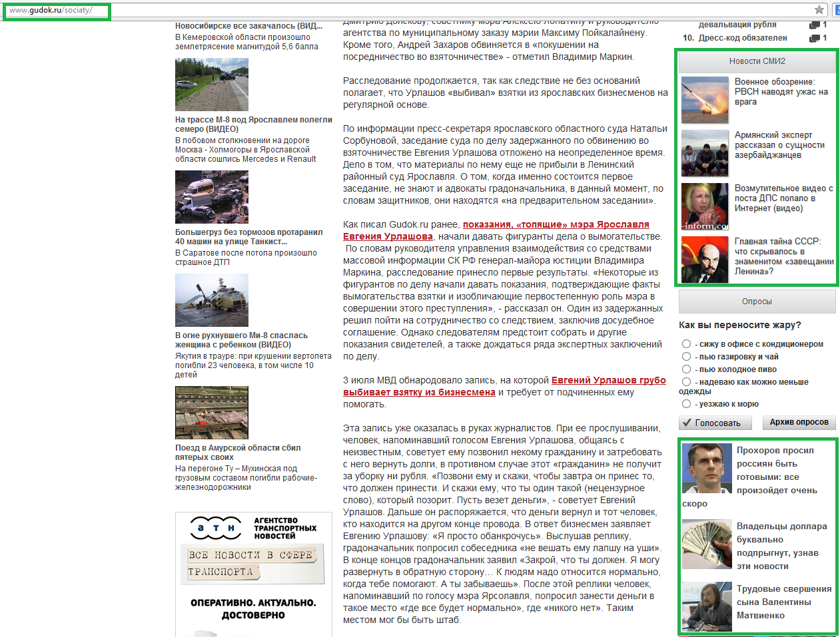The height and width of the screenshot is (637, 840).
Task: Open rocket launch thumbnail for Военное обозрение
Action: coord(705,101)
